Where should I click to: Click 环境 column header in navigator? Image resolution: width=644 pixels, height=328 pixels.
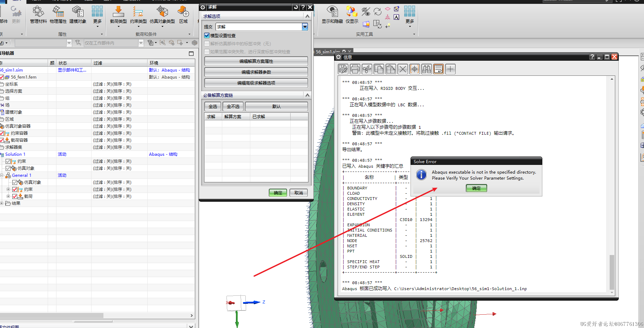coord(171,63)
